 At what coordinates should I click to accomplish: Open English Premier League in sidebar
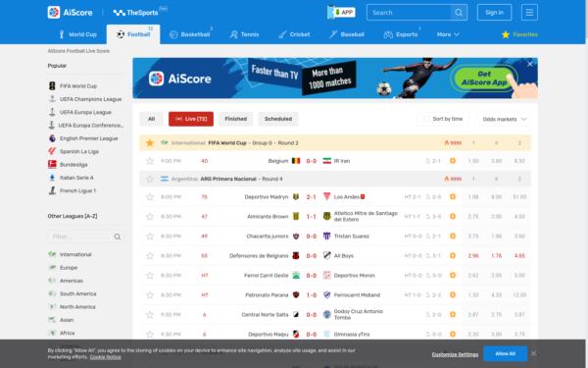coord(88,138)
